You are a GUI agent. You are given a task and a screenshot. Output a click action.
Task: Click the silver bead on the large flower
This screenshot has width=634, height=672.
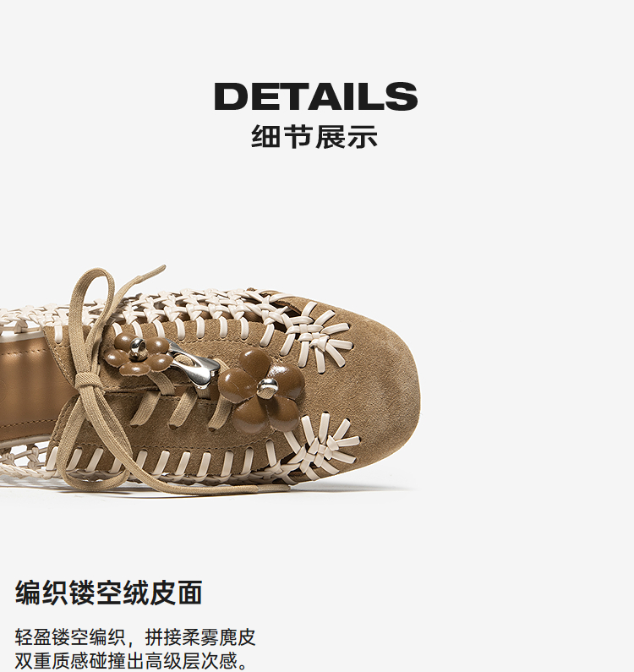[266, 386]
